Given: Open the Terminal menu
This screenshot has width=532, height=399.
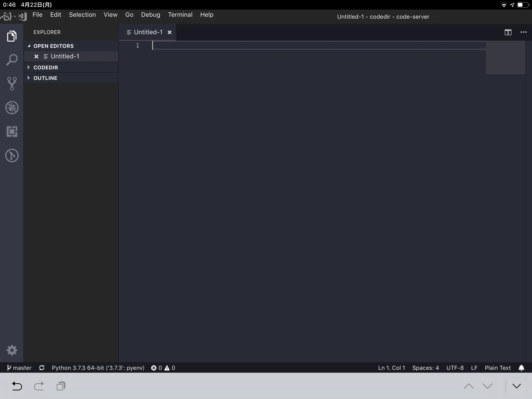Looking at the screenshot, I should [x=180, y=15].
